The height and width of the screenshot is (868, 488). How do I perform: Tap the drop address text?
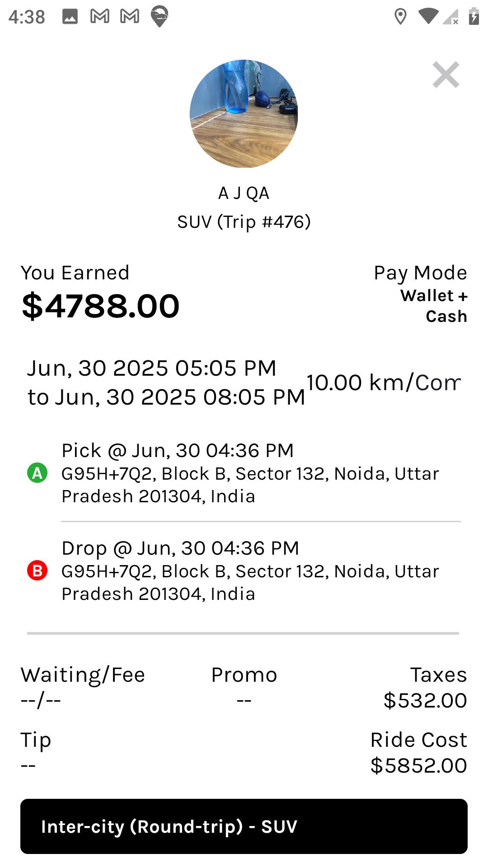coord(250,582)
